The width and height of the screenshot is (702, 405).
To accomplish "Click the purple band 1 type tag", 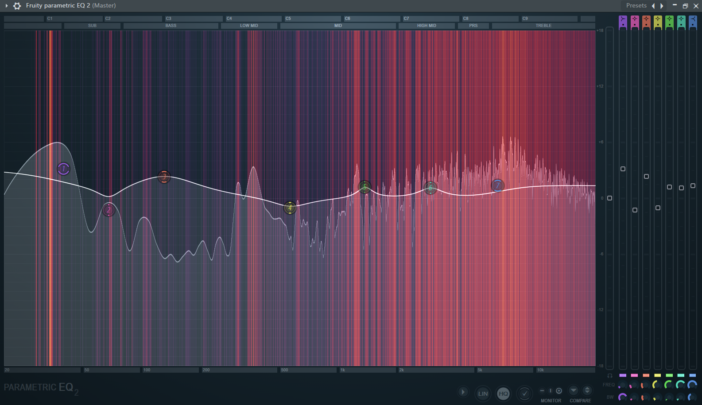I will pyautogui.click(x=623, y=21).
